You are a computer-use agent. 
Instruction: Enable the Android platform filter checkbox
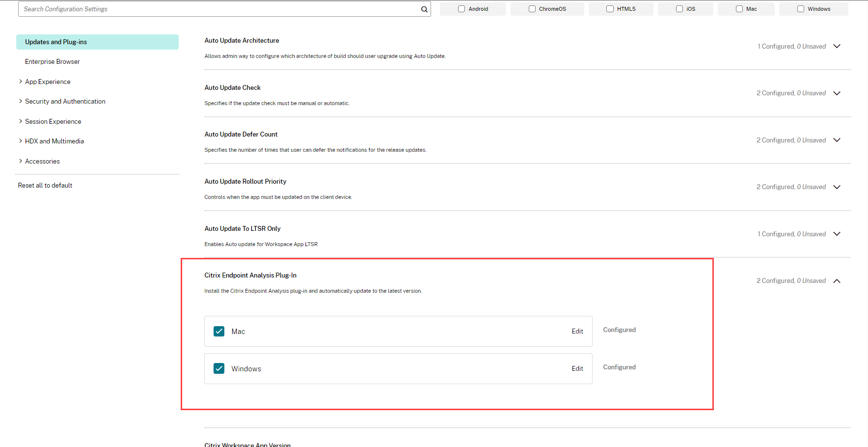pos(461,9)
